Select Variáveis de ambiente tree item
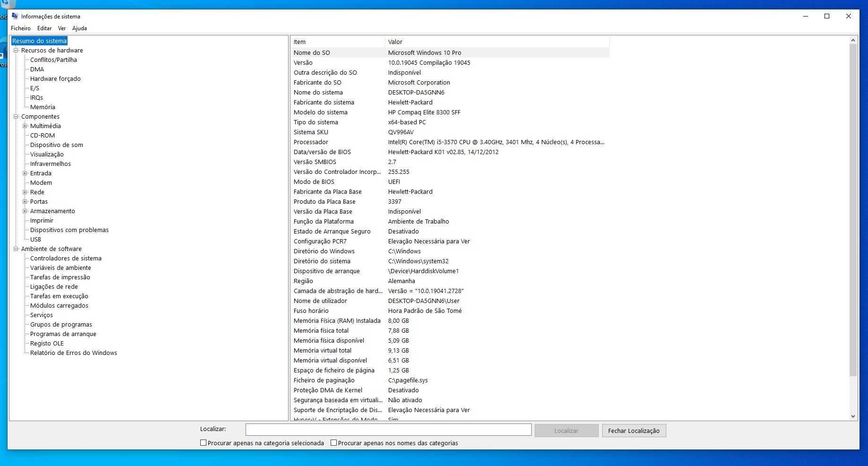Viewport: 868px width, 466px height. [x=60, y=268]
